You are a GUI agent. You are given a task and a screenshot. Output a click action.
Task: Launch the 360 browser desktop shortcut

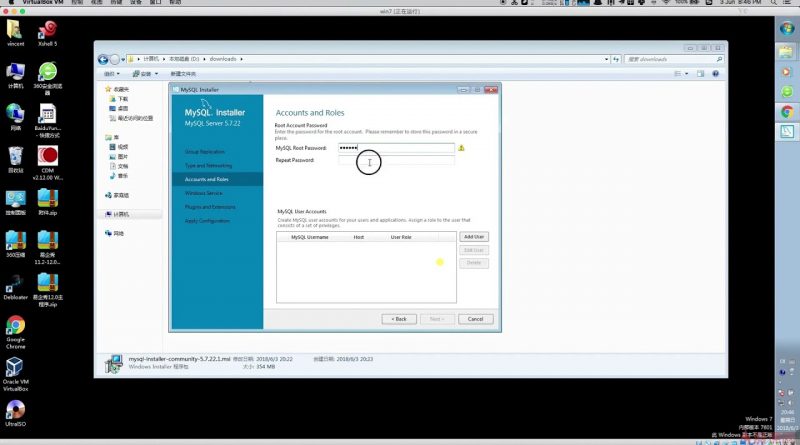[x=47, y=78]
